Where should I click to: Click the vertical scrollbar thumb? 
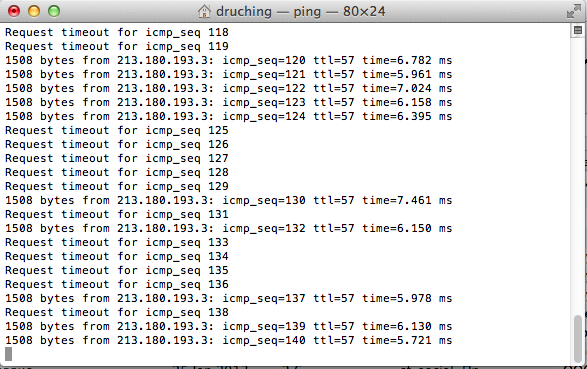tap(578, 338)
